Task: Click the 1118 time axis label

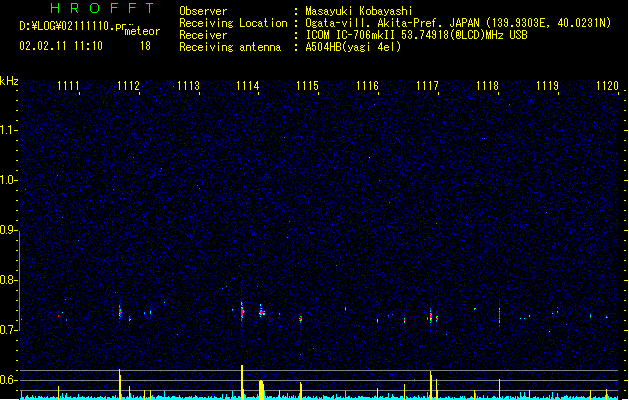Action: pos(487,86)
